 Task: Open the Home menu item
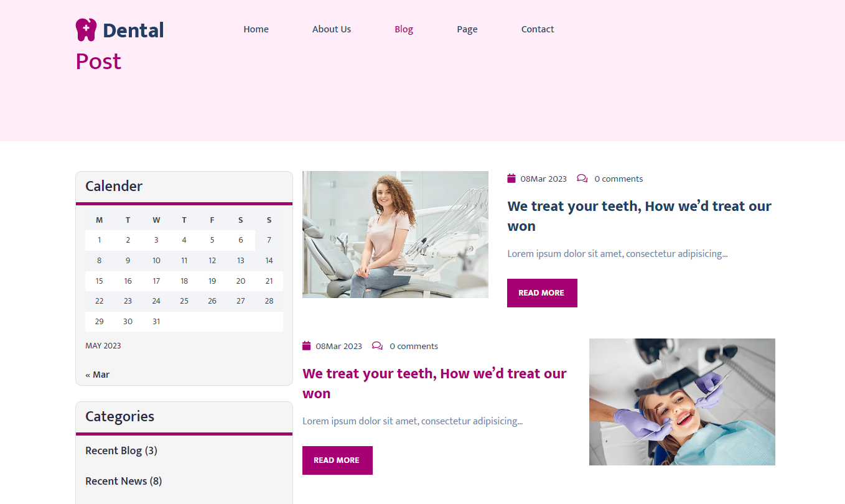(256, 29)
